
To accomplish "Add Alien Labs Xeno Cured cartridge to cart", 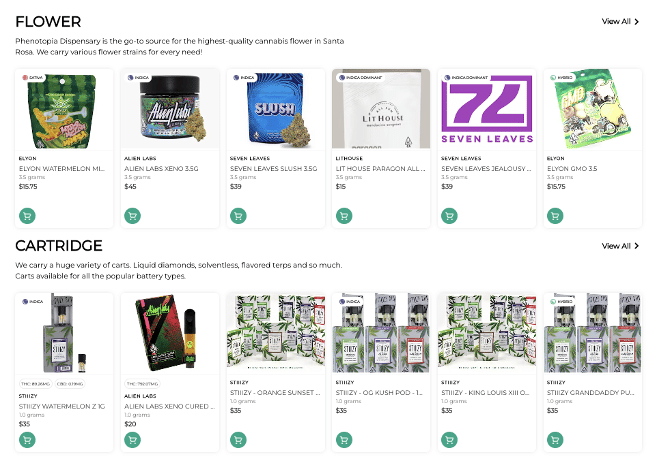I will [131, 439].
